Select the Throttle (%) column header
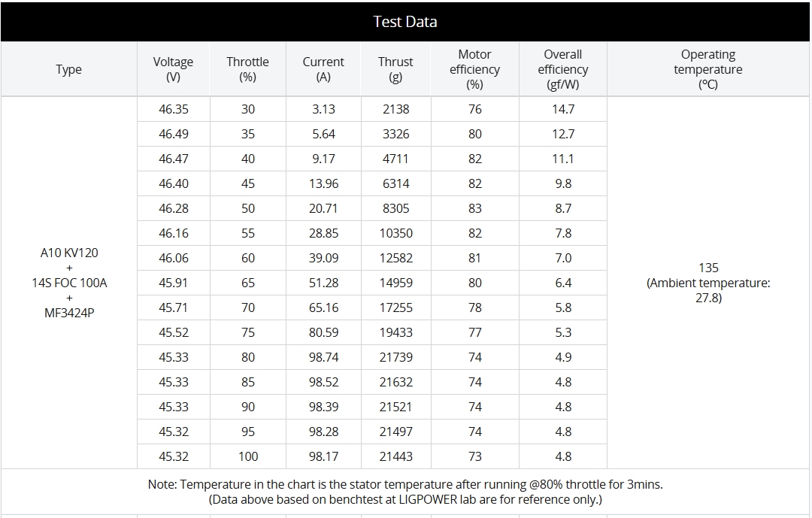Screen dimensions: 812x518 (247, 69)
